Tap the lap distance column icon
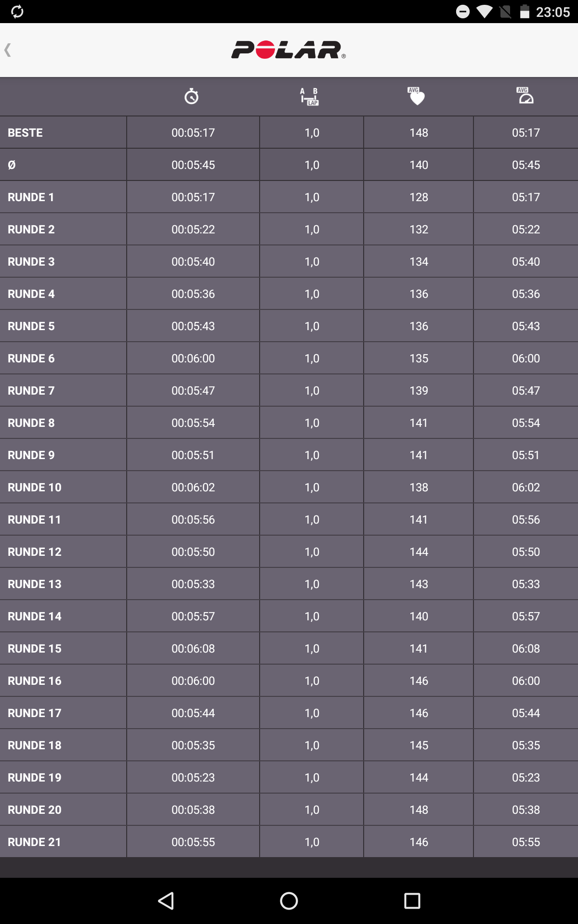 (x=309, y=96)
